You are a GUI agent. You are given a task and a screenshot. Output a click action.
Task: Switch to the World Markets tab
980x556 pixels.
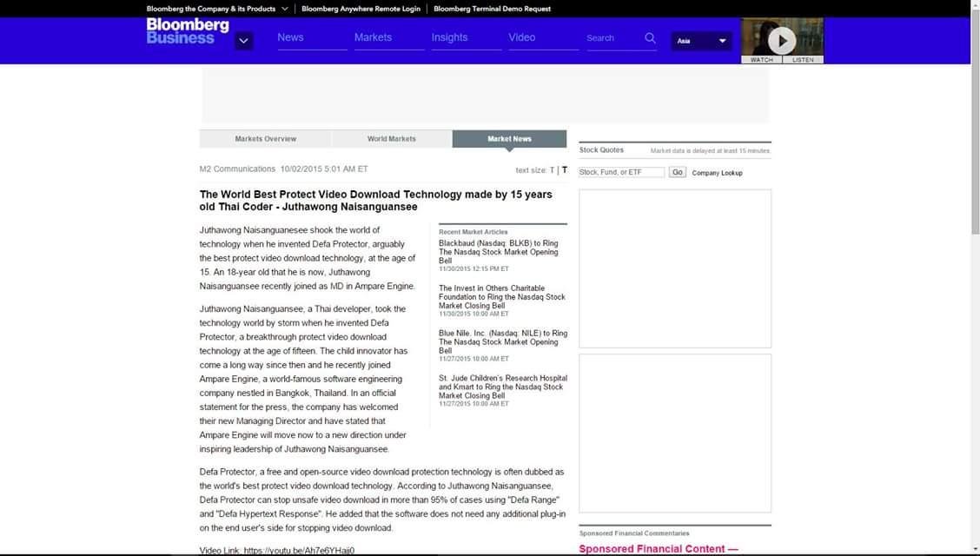391,139
